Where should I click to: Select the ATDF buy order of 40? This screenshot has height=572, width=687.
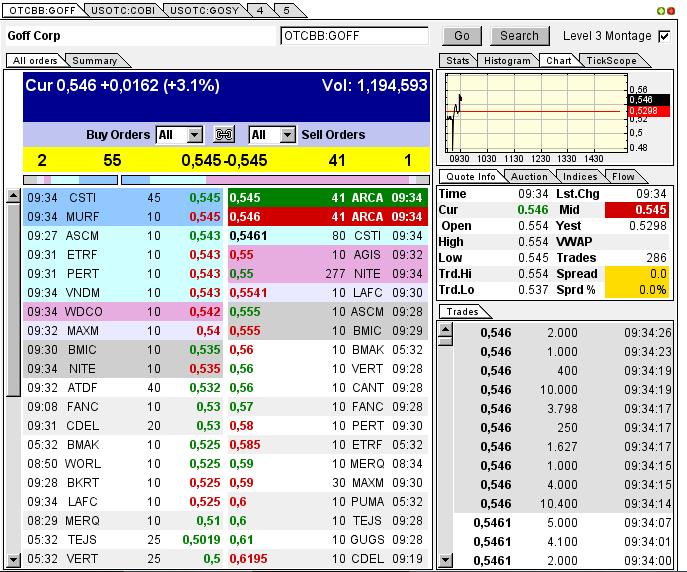pos(123,388)
